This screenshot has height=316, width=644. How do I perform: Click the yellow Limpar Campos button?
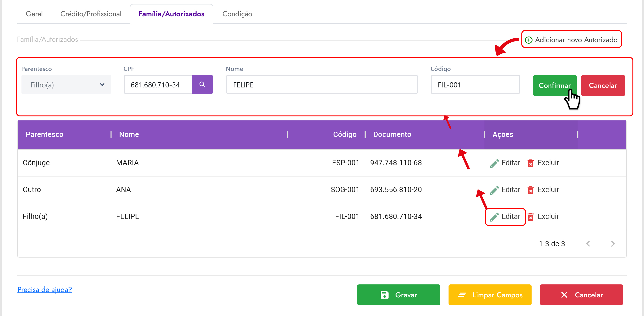[x=490, y=295]
